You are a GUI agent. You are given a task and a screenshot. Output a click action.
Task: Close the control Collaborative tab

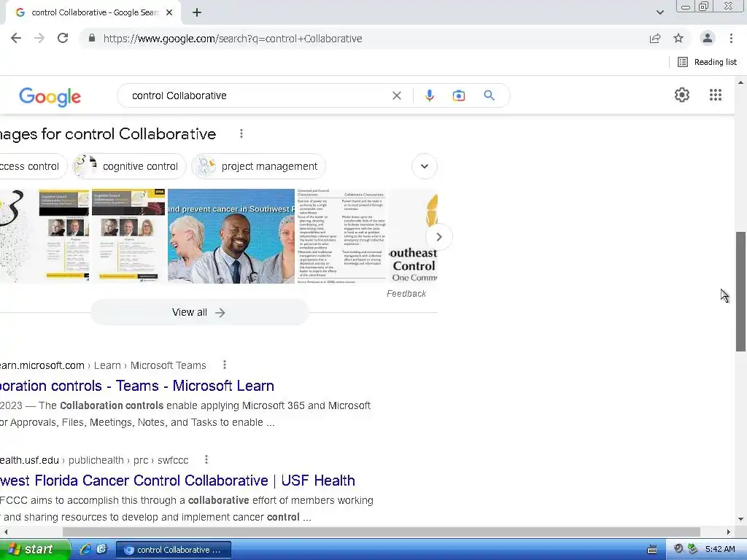tap(169, 13)
